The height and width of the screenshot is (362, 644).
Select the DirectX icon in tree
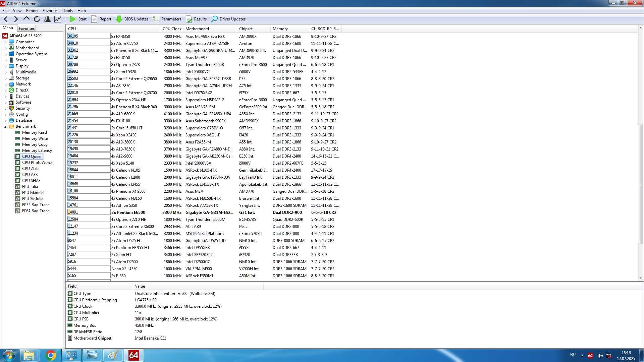pyautogui.click(x=11, y=90)
